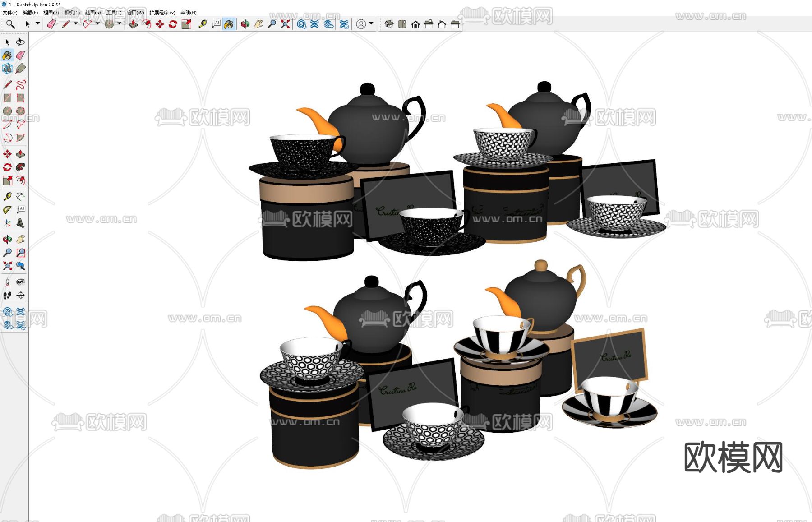This screenshot has height=522, width=812.
Task: Choose Lasso Select in the left palette
Action: tap(20, 42)
